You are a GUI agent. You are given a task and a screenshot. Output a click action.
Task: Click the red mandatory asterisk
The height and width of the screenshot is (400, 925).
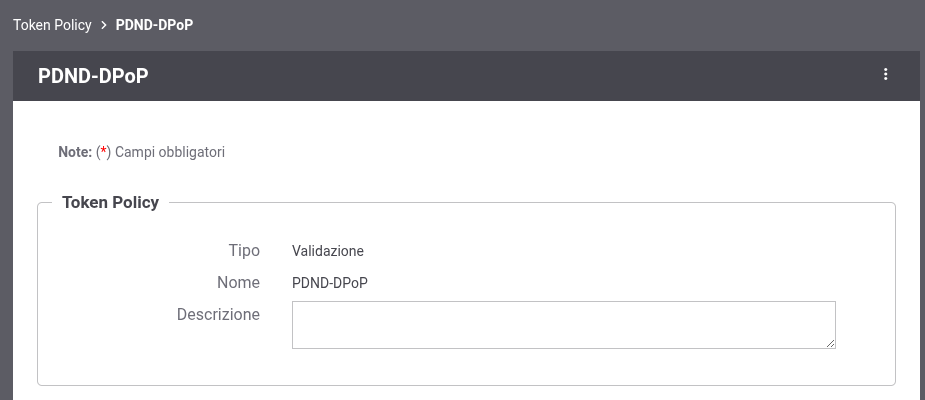click(103, 152)
